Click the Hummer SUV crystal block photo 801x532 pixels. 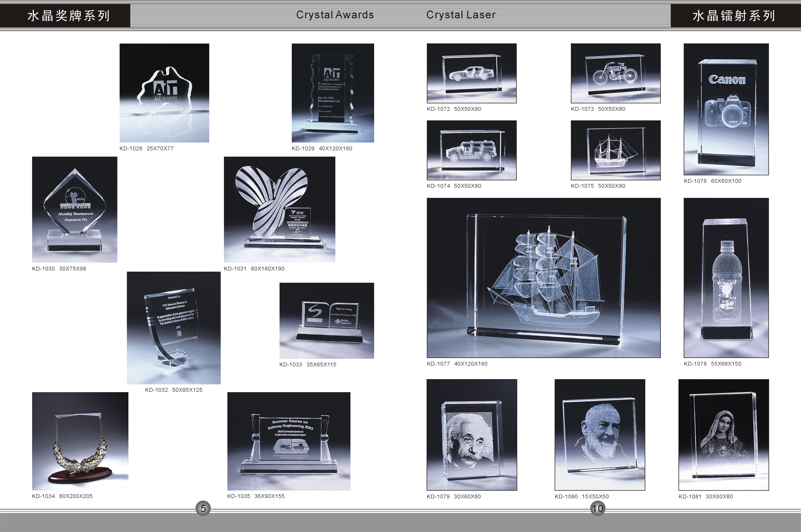[471, 150]
